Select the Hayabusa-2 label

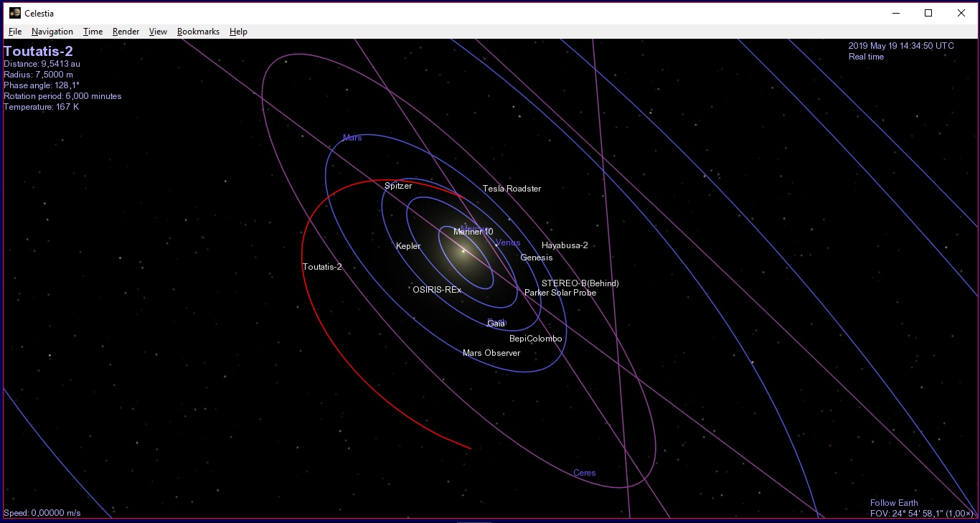click(565, 245)
